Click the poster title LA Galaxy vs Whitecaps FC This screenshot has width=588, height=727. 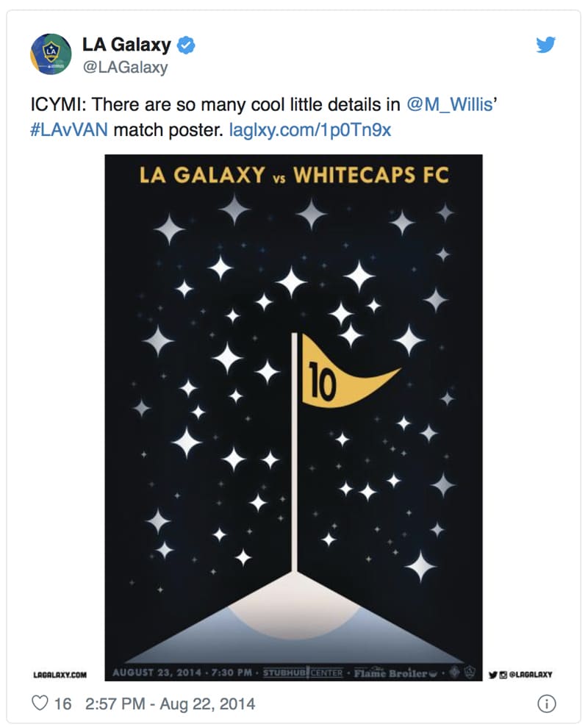point(294,175)
